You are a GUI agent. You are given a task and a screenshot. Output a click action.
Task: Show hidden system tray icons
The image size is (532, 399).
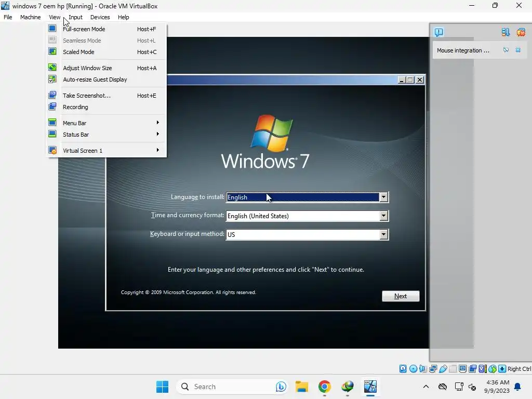(426, 387)
